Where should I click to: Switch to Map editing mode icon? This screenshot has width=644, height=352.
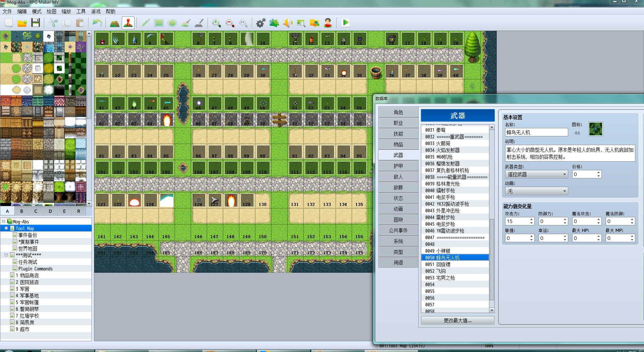(115, 23)
